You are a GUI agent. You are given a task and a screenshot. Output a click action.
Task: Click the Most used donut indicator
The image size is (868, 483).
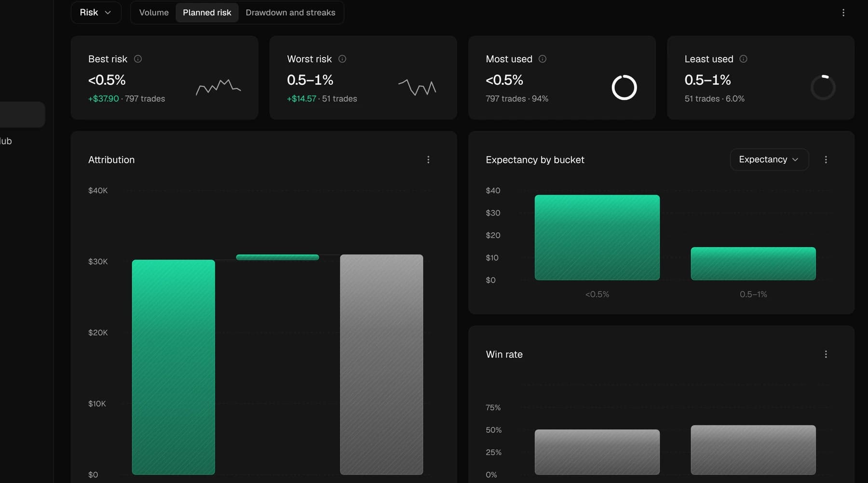click(x=624, y=87)
